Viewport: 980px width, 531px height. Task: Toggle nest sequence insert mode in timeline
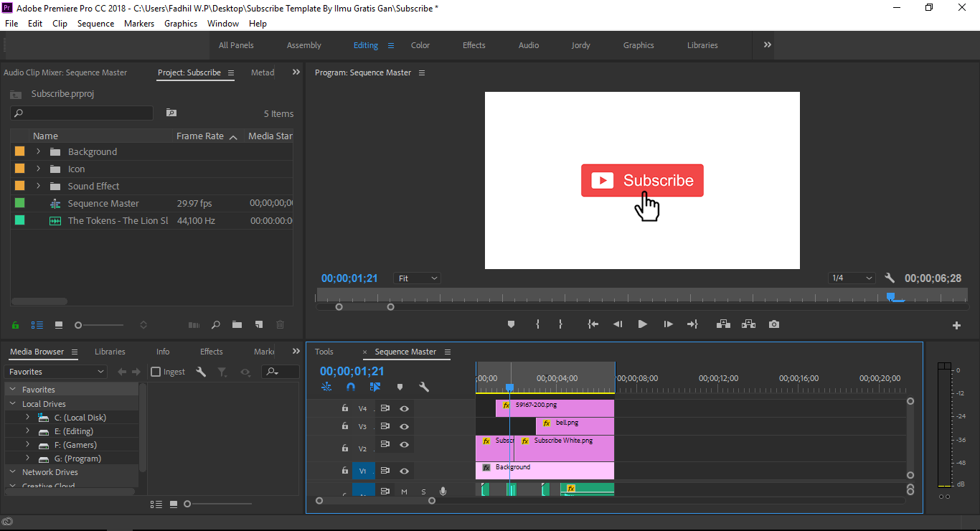click(326, 387)
